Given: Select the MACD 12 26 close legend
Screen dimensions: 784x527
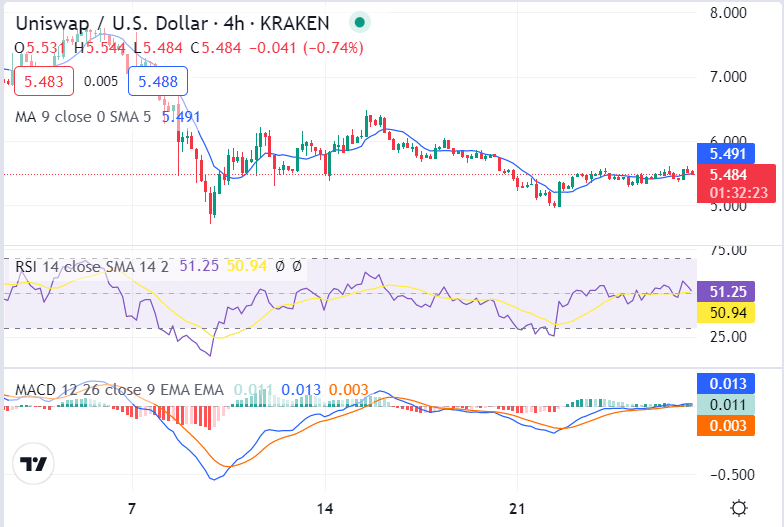Looking at the screenshot, I should click(120, 390).
